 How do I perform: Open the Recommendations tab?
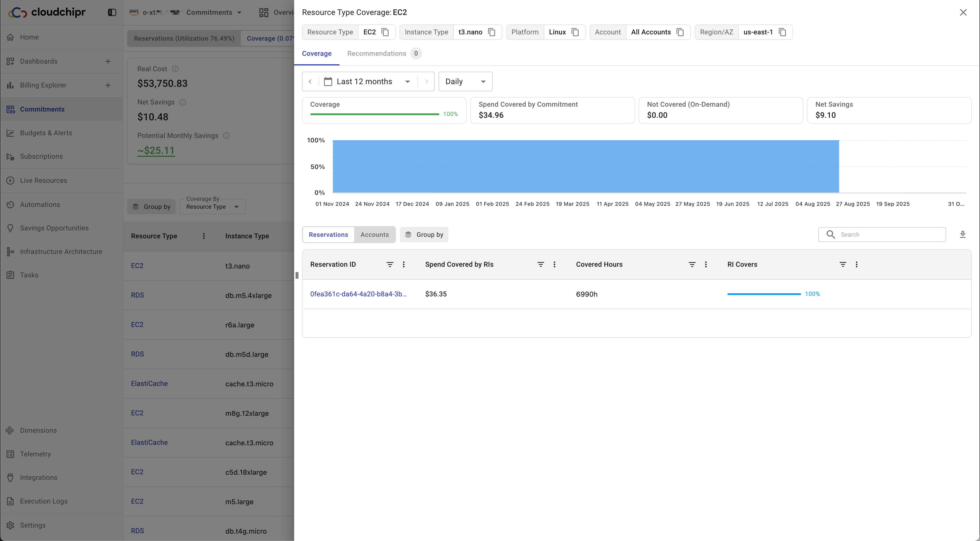(376, 54)
